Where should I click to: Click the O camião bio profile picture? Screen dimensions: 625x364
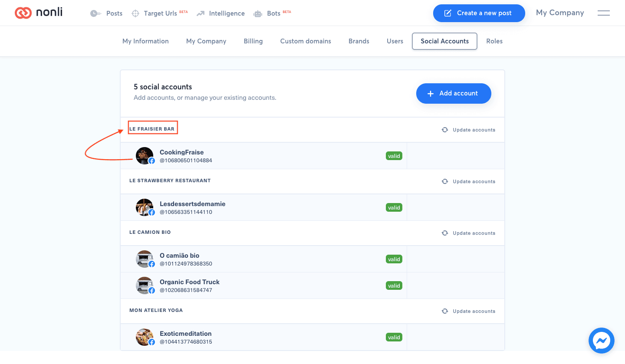tap(145, 259)
